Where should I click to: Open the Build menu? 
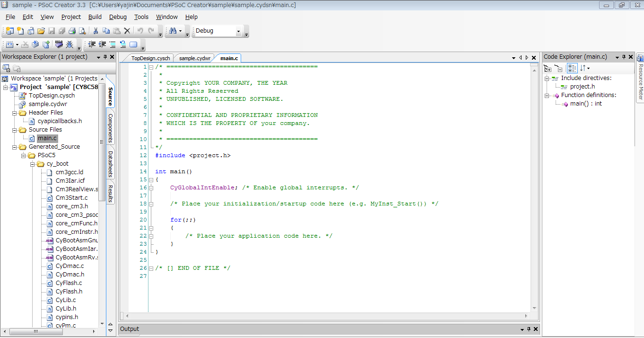[95, 17]
